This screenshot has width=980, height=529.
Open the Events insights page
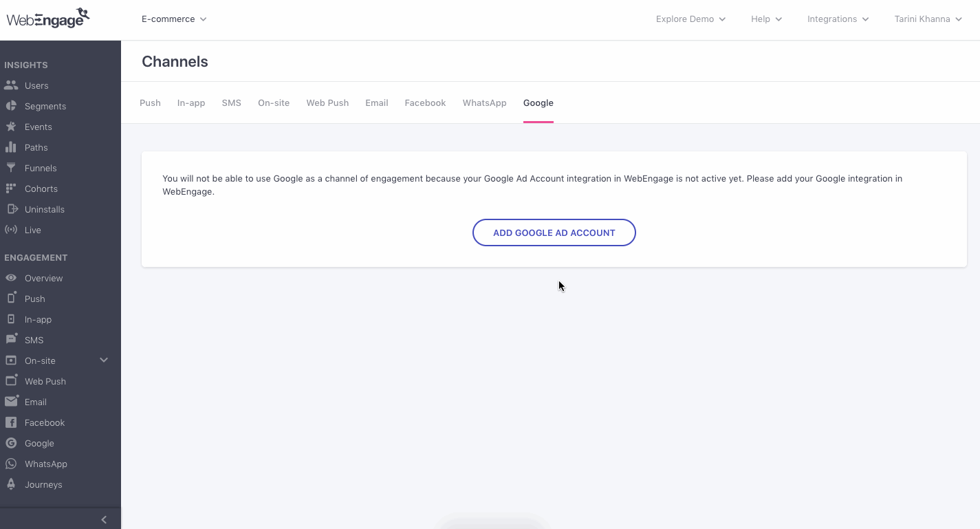(10, 127)
